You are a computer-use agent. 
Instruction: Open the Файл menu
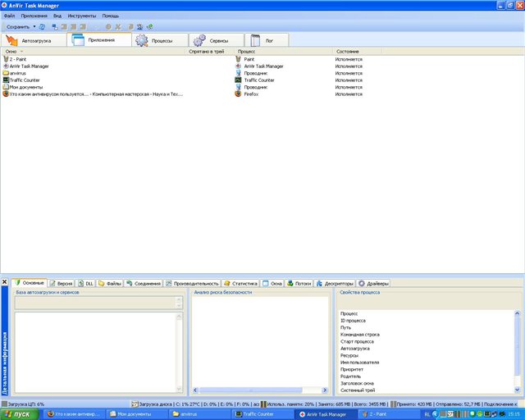(x=9, y=16)
